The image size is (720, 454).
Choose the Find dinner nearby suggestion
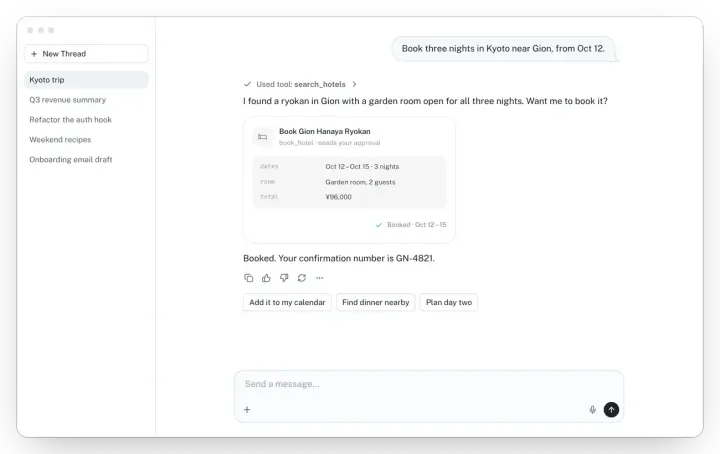coord(376,302)
